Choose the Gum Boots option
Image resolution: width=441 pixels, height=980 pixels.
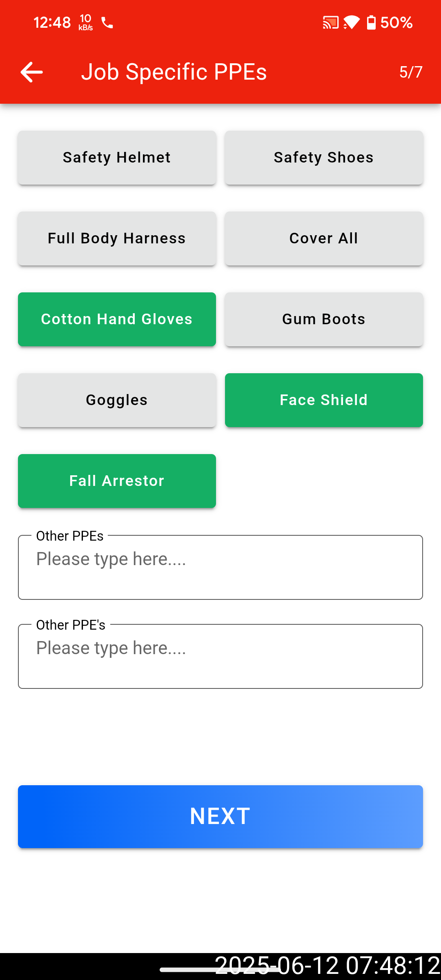point(324,319)
